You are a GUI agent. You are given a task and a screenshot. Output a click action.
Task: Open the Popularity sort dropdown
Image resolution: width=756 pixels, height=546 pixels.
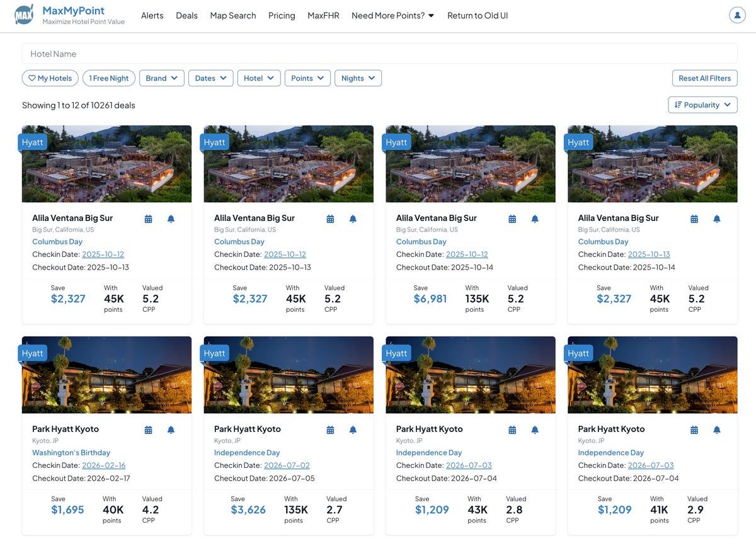pyautogui.click(x=702, y=105)
